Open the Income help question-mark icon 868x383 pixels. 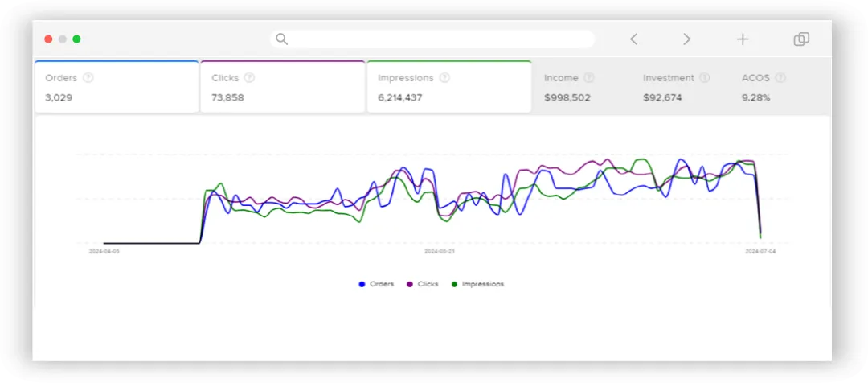(589, 77)
